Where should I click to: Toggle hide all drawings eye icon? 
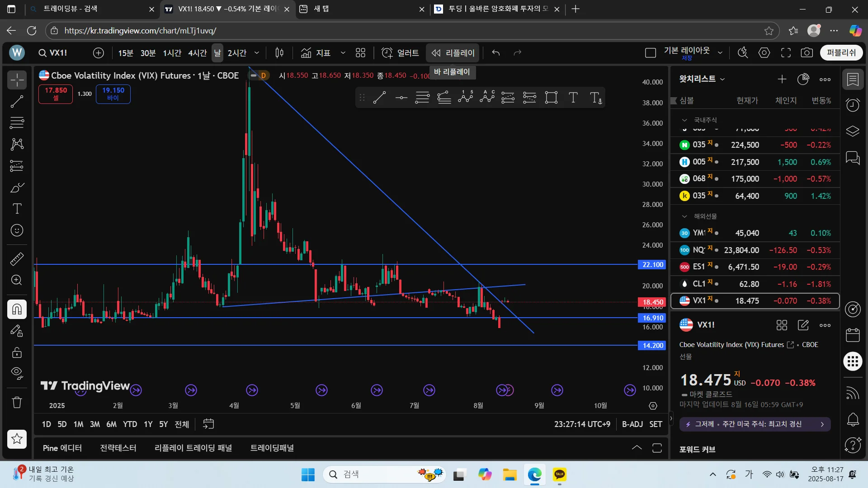point(17,373)
